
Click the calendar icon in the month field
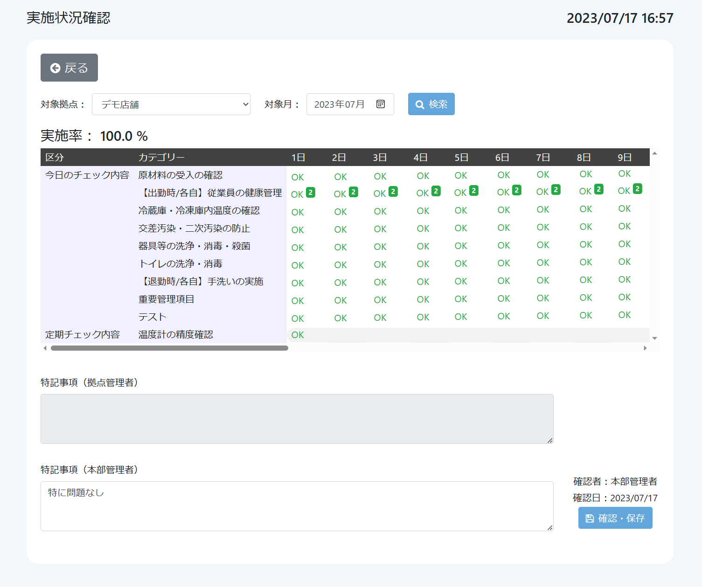[x=381, y=104]
